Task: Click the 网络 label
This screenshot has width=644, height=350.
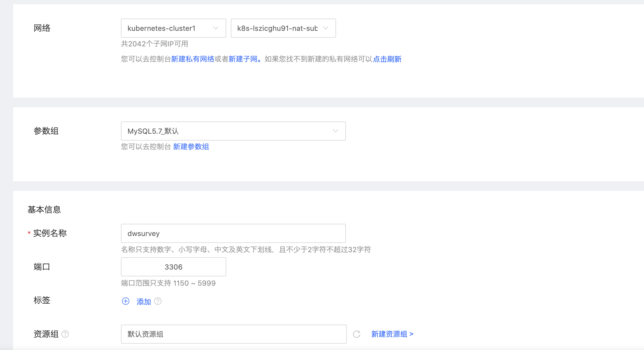Action: pyautogui.click(x=42, y=28)
